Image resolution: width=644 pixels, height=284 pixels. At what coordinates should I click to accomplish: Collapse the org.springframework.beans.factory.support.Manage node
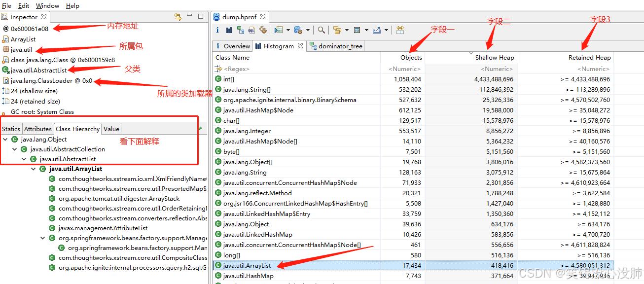(x=43, y=238)
